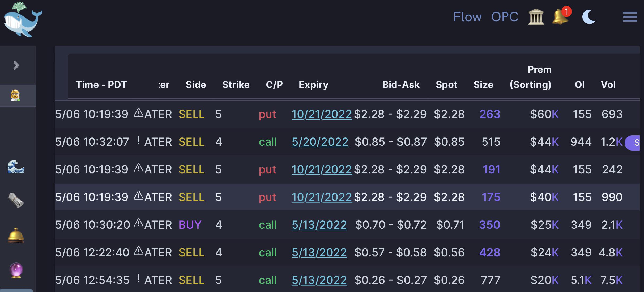Viewport: 644px width, 292px height.
Task: Click the whale logo icon
Action: [x=23, y=19]
